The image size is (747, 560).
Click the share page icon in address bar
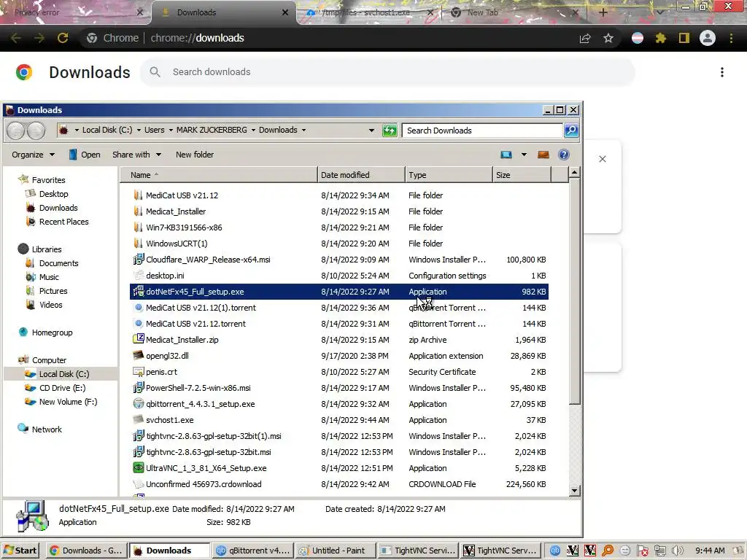point(585,38)
